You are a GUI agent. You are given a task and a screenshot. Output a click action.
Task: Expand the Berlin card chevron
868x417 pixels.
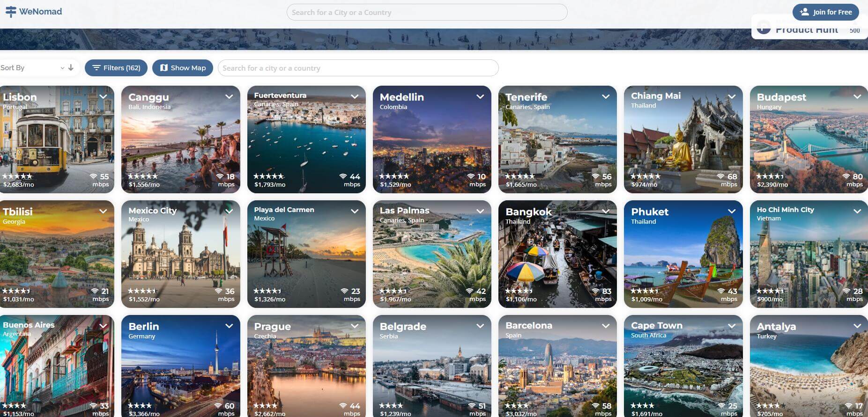(229, 326)
